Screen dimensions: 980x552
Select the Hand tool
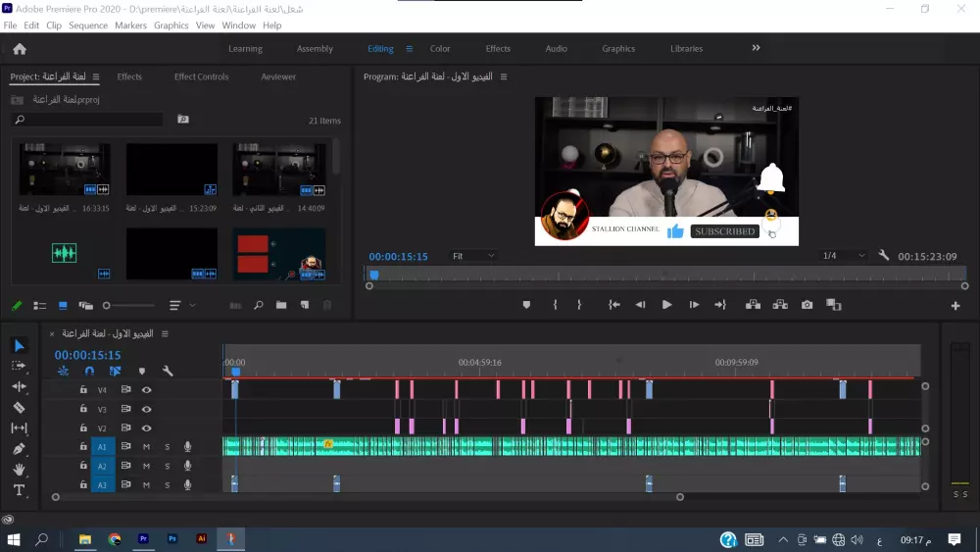pyautogui.click(x=19, y=470)
